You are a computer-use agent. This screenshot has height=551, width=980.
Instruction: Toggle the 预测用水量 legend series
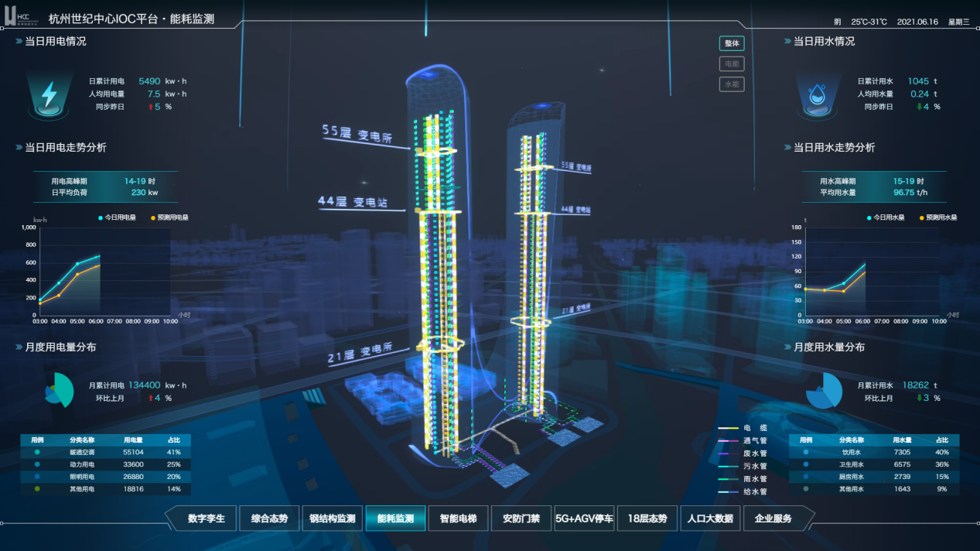coord(939,218)
